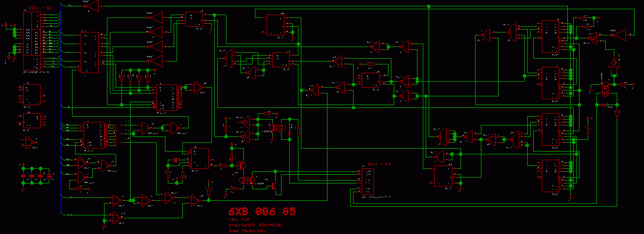Click the lower optocoupler beside the transistor
Image resolution: width=644 pixels, height=234 pixels.
[247, 181]
